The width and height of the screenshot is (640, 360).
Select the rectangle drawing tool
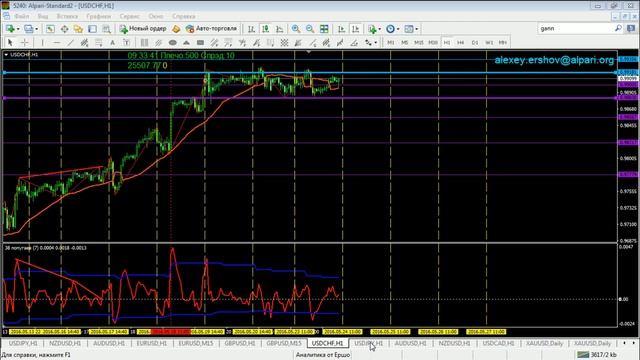[200, 42]
